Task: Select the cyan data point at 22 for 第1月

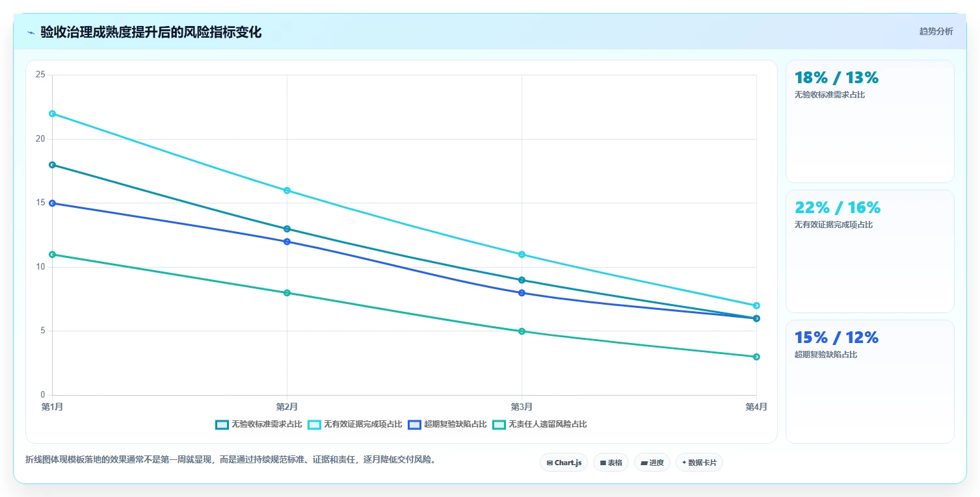Action: [52, 114]
